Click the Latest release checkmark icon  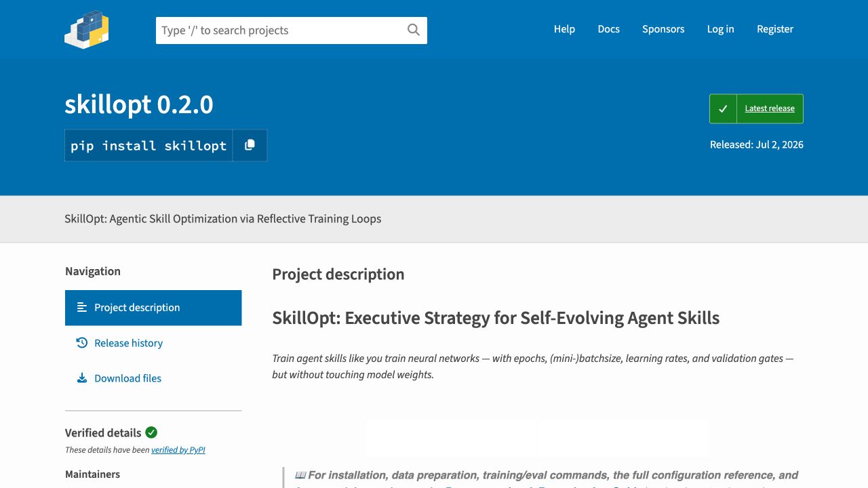pyautogui.click(x=723, y=108)
